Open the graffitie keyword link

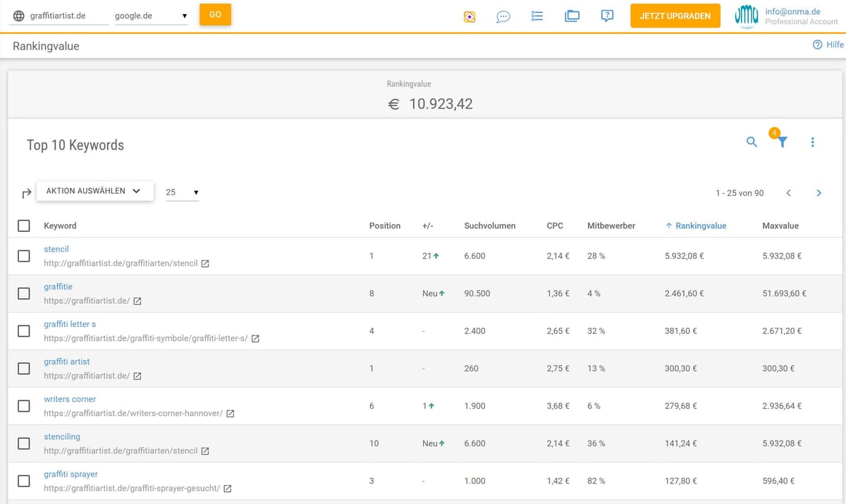pos(58,286)
